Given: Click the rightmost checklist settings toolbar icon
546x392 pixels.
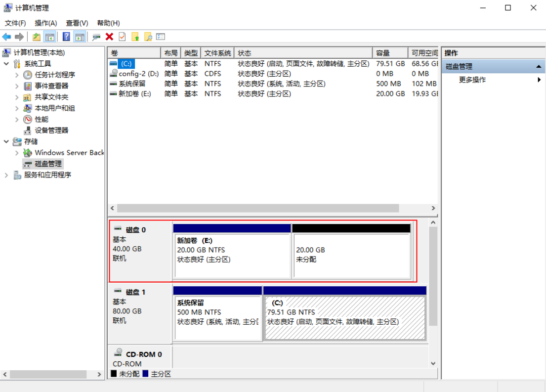Looking at the screenshot, I should [x=161, y=37].
